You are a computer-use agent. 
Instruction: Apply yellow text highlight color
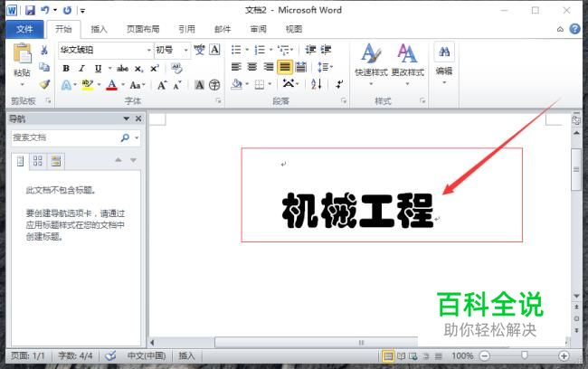pos(88,85)
